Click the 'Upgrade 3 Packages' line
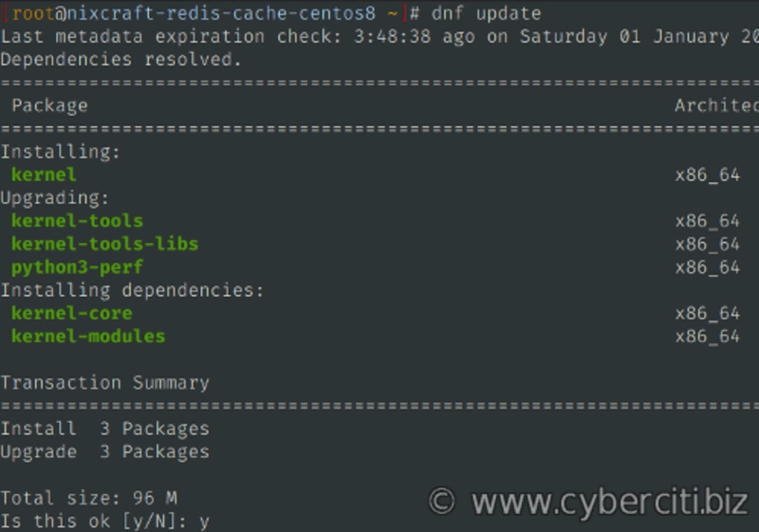 tap(104, 451)
